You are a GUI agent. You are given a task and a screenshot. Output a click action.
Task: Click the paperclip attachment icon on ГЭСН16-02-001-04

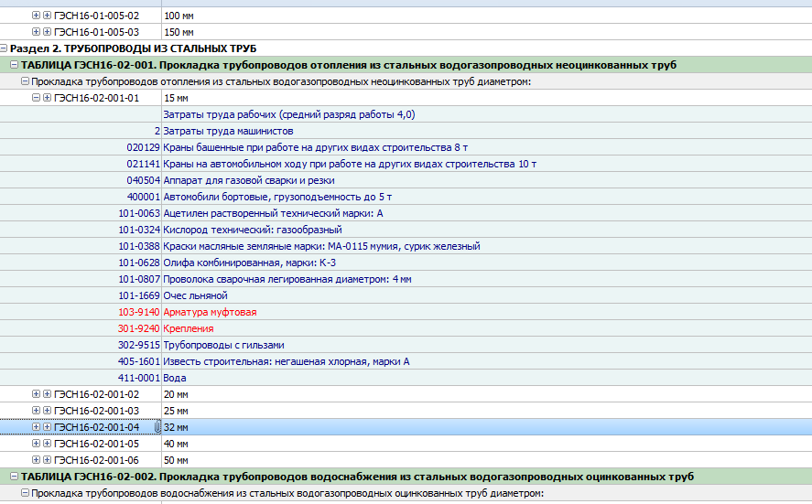pyautogui.click(x=157, y=427)
